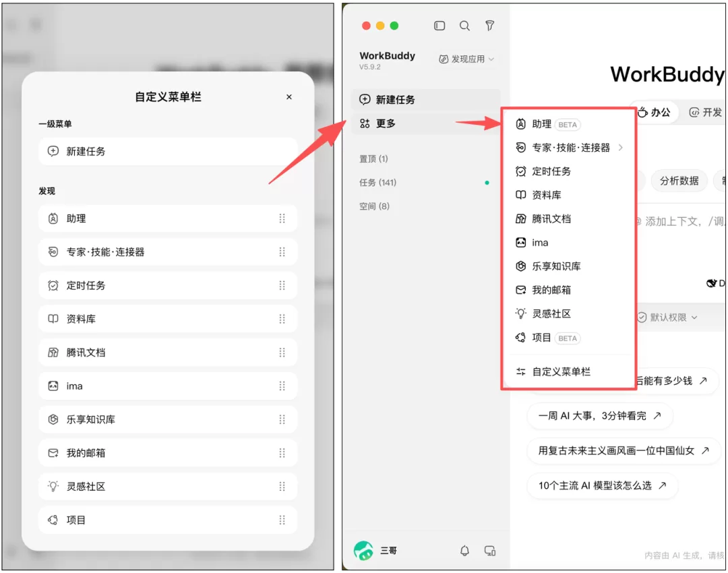Select 资料库 in the 更多 menu

click(x=569, y=195)
